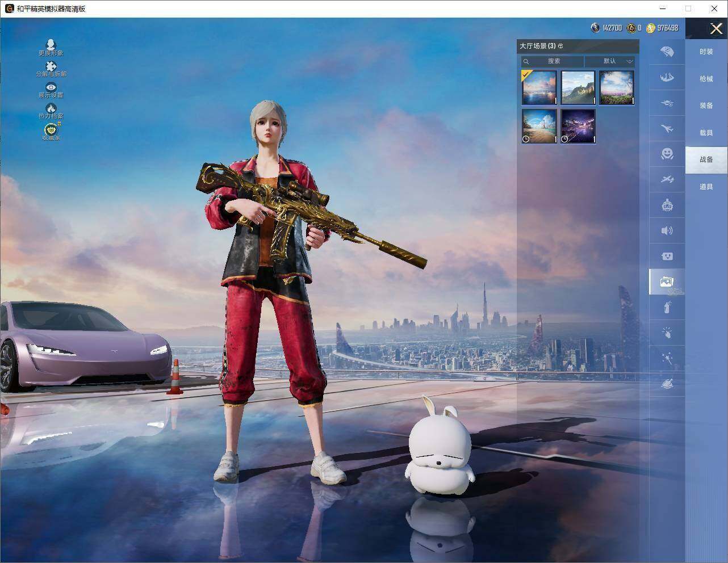Viewport: 728px width, 563px height.
Task: Select the roast chicken category icon
Action: (x=667, y=384)
